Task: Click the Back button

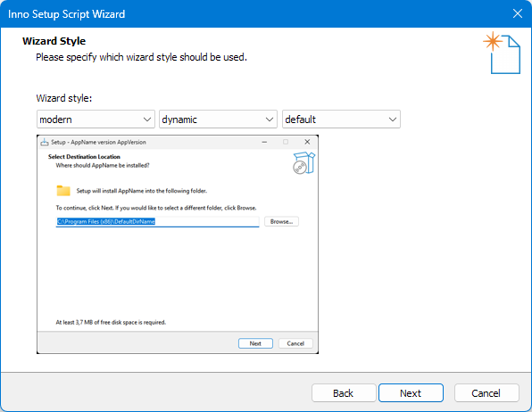Action: (344, 393)
